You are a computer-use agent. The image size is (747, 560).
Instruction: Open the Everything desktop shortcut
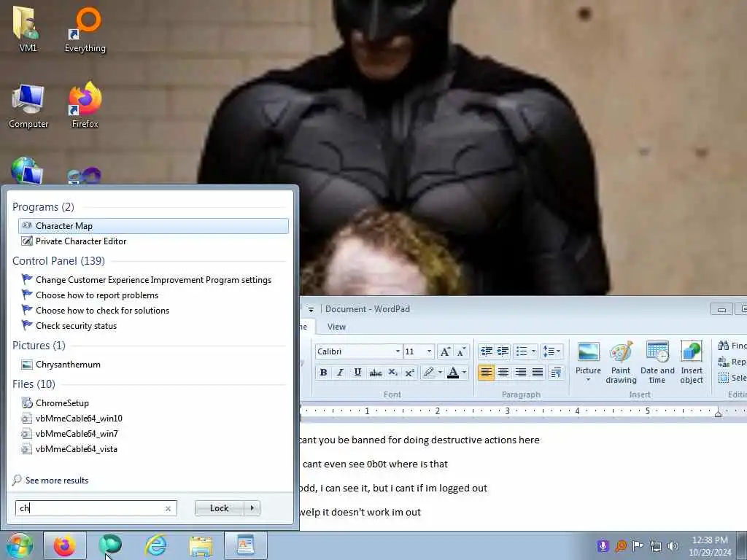click(85, 28)
